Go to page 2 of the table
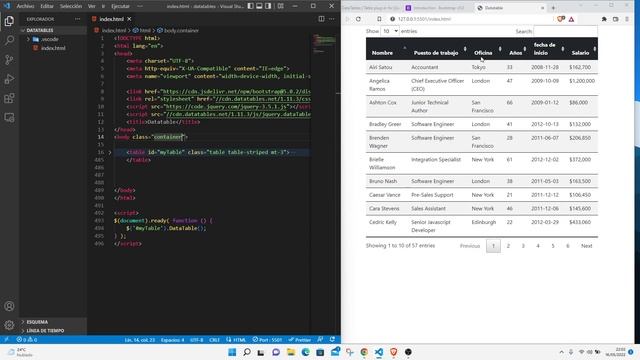 pos(508,246)
